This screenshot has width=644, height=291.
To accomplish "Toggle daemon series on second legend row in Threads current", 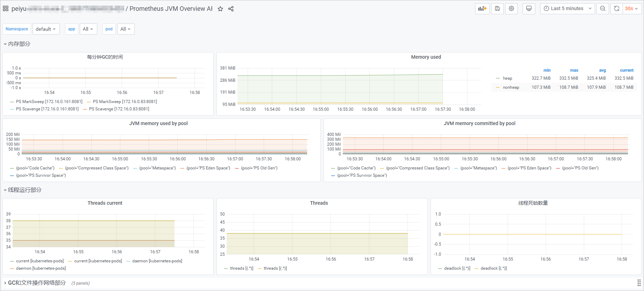I will [x=41, y=268].
